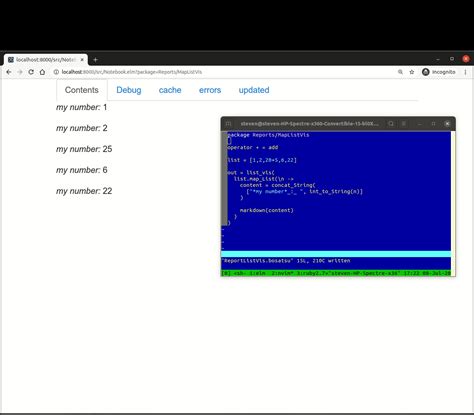This screenshot has height=415, width=474.
Task: Maximize the Chrome browser window
Action: (452, 59)
